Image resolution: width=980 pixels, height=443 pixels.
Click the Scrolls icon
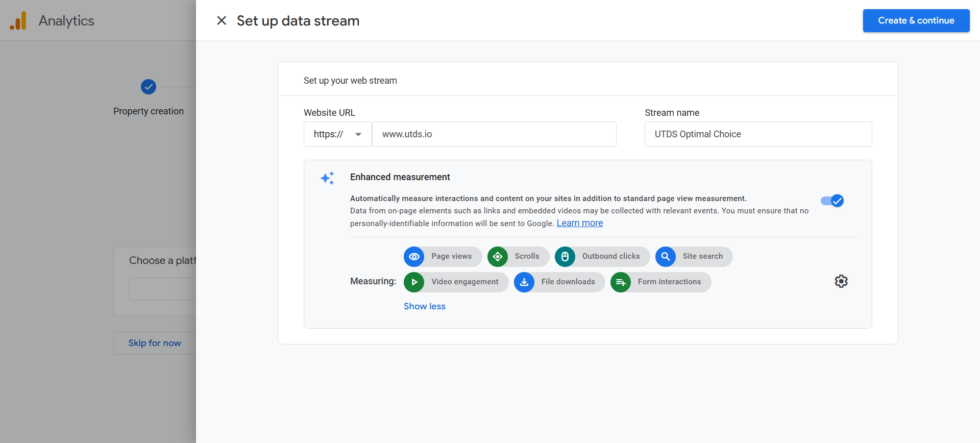click(x=498, y=256)
